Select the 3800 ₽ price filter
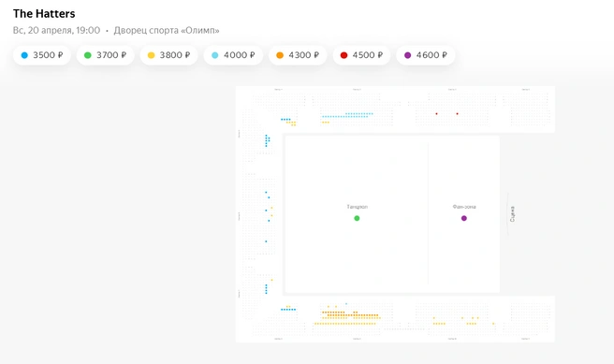This screenshot has height=364, width=614. pos(168,55)
